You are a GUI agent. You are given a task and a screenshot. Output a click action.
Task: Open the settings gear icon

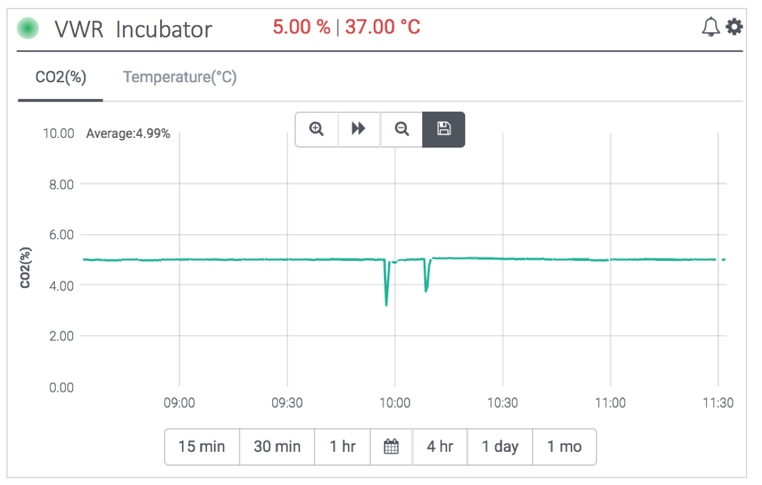click(734, 27)
